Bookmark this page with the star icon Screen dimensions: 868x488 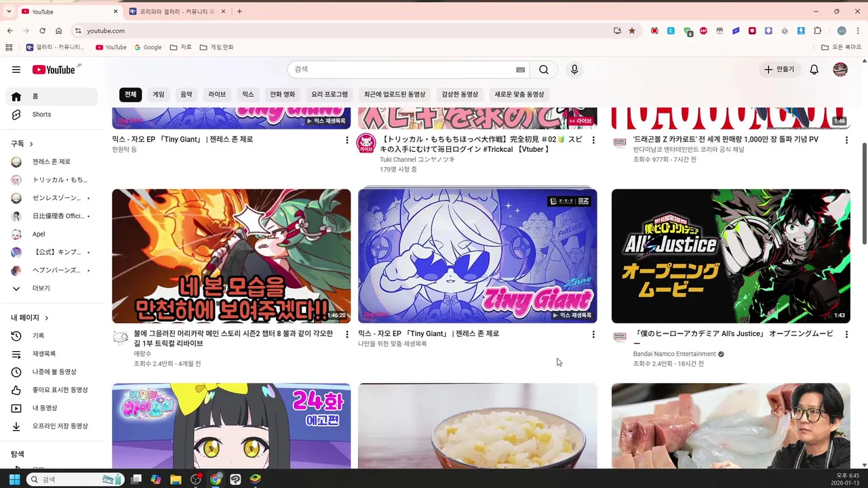click(x=632, y=30)
